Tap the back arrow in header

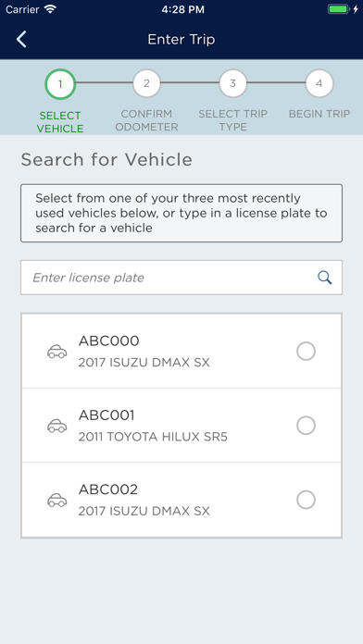coord(21,40)
